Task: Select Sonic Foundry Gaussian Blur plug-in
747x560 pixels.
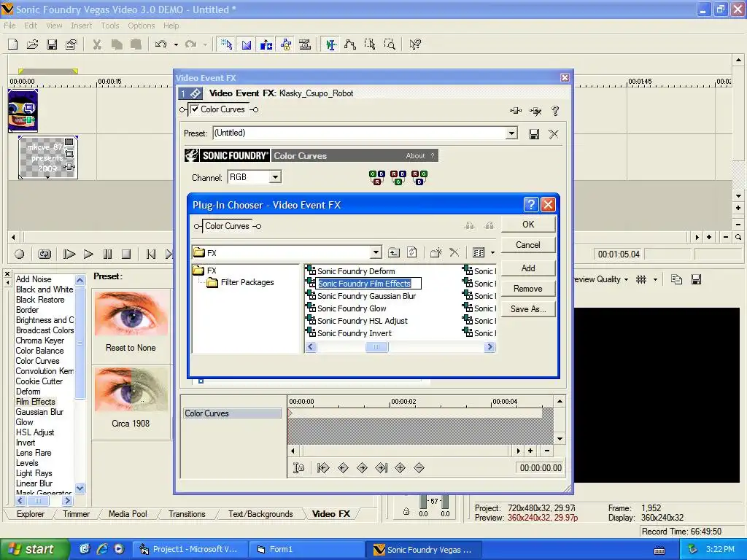Action: 366,296
